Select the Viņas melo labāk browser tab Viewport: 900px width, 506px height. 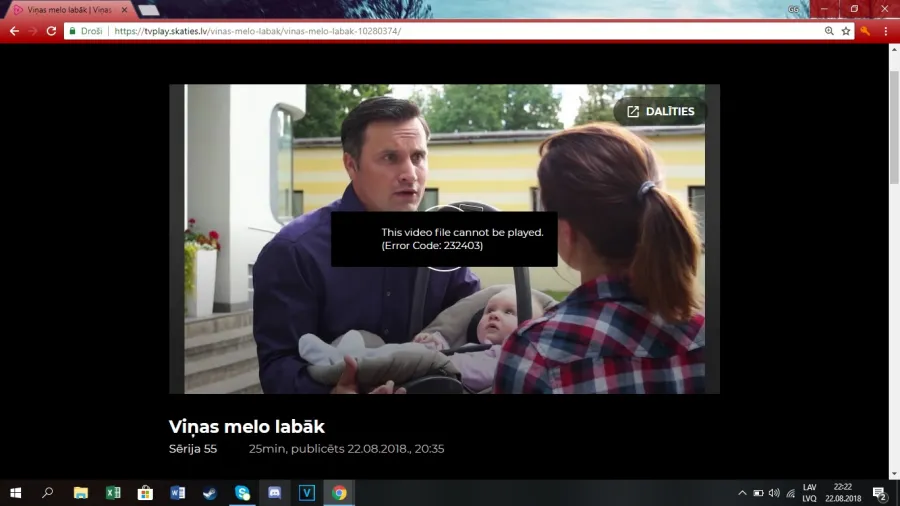pyautogui.click(x=69, y=10)
